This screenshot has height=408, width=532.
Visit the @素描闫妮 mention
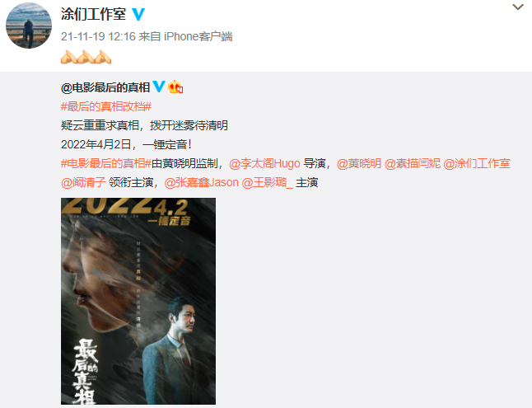(x=413, y=164)
